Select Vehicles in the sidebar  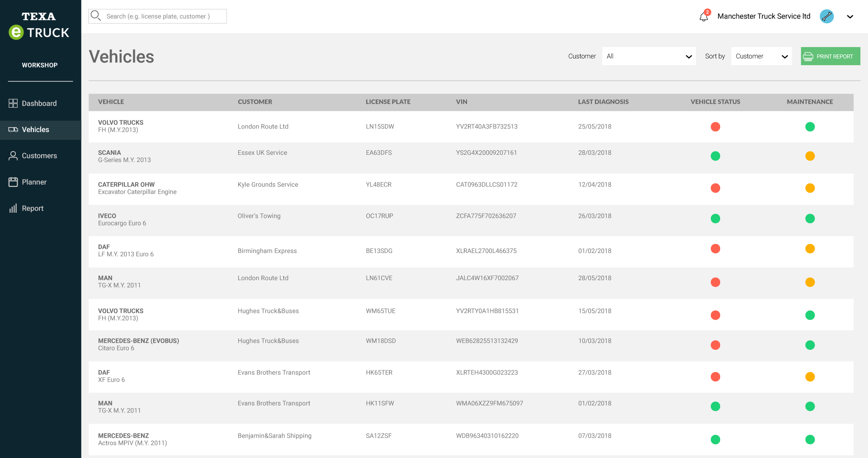40,130
